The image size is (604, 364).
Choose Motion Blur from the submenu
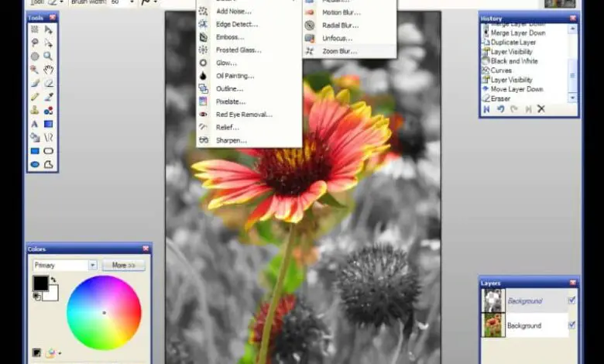350,12
